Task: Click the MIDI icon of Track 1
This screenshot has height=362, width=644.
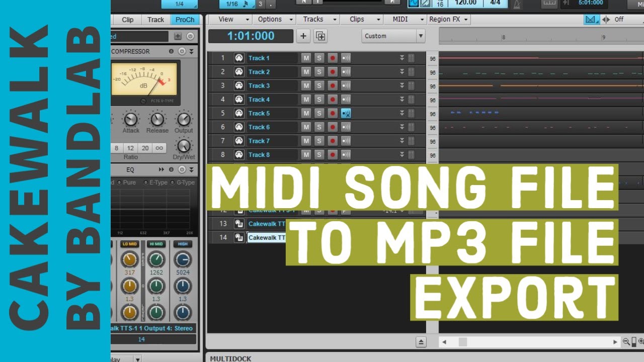Action: pos(239,58)
